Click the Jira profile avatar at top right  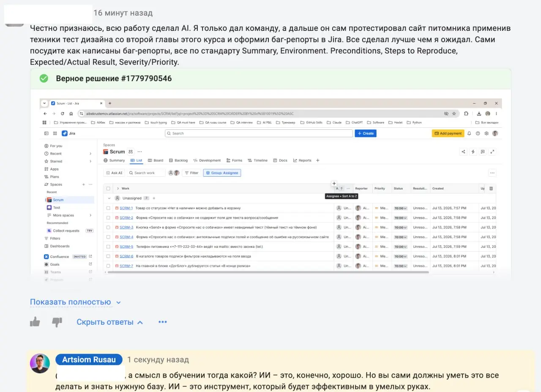click(x=495, y=133)
